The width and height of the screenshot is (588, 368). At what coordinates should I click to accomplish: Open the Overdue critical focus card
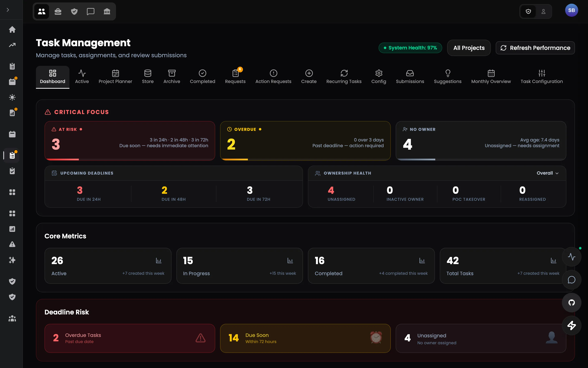click(305, 141)
